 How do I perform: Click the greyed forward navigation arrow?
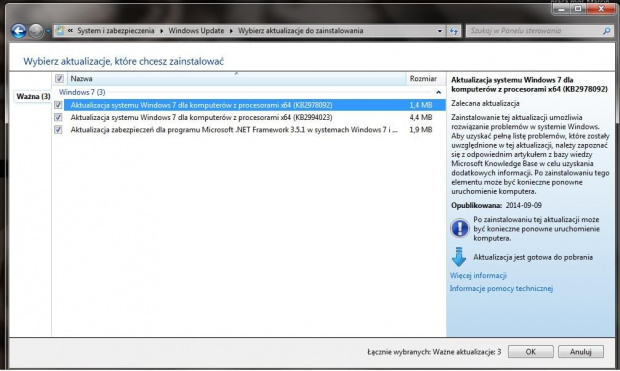point(36,31)
